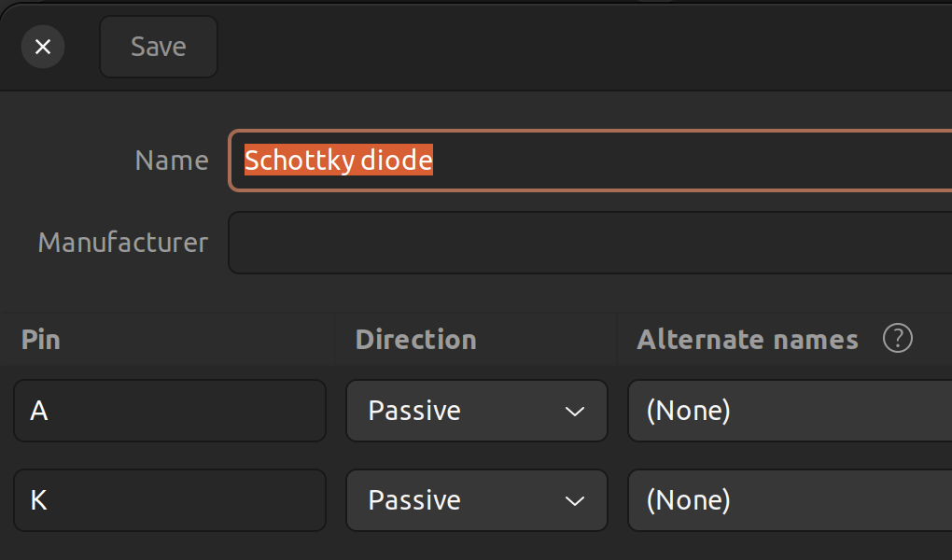Select the pin K name field
Screen dimensions: 952x560
[x=170, y=500]
